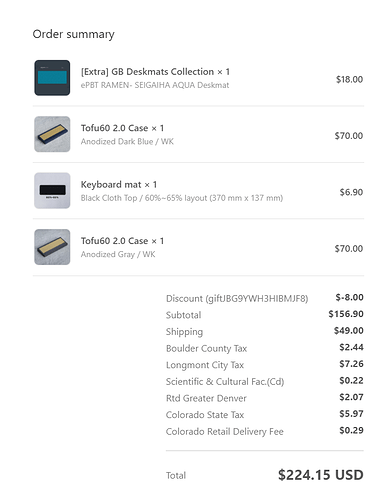Click the Colorado Retail Delivery Fee label

click(225, 432)
